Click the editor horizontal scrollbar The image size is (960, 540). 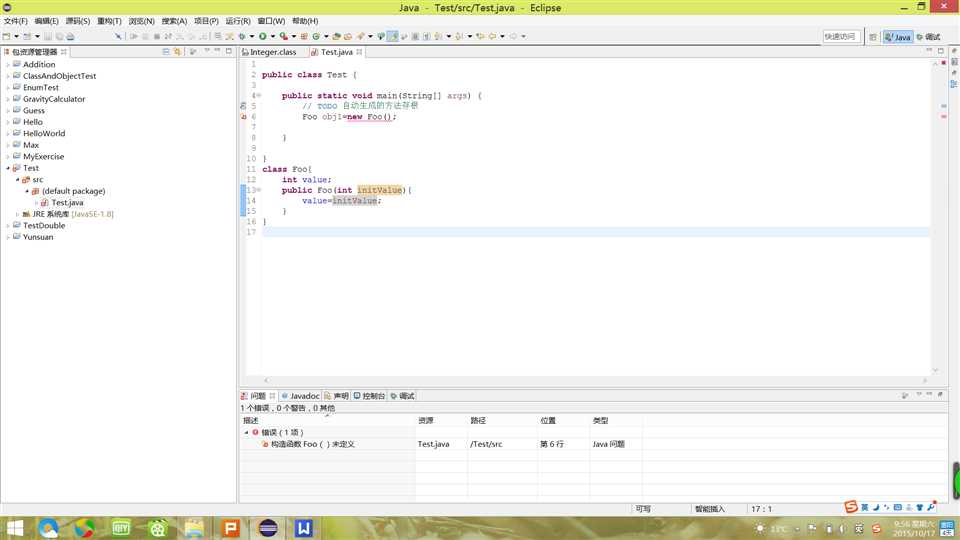click(595, 380)
